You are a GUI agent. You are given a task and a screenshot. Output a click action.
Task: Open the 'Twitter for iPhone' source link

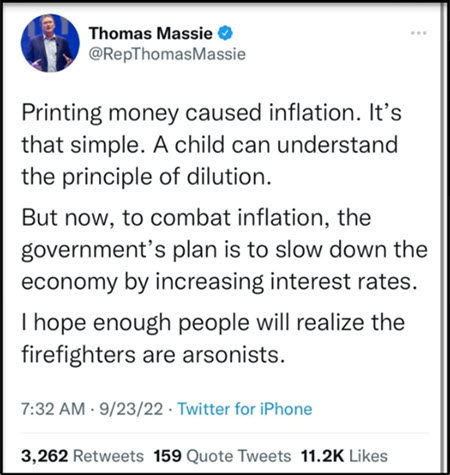(245, 409)
